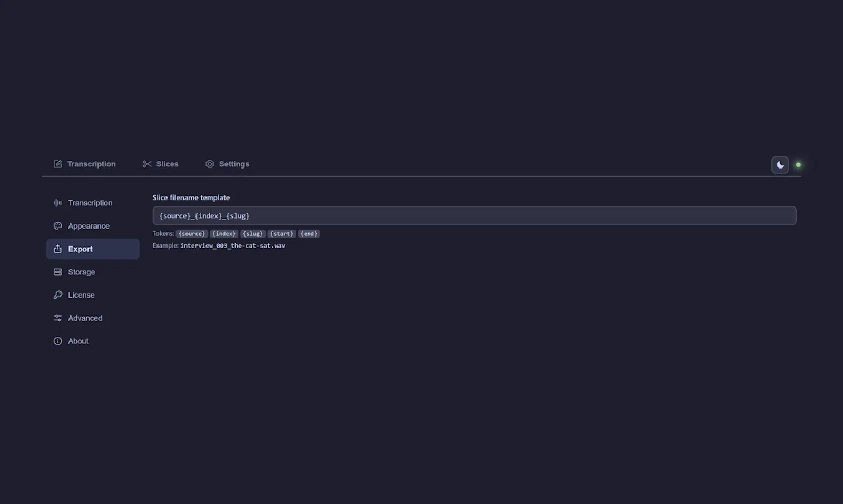Click the waveform icon next to sidebar Transcription
Screen dimensions: 843x504
58,203
